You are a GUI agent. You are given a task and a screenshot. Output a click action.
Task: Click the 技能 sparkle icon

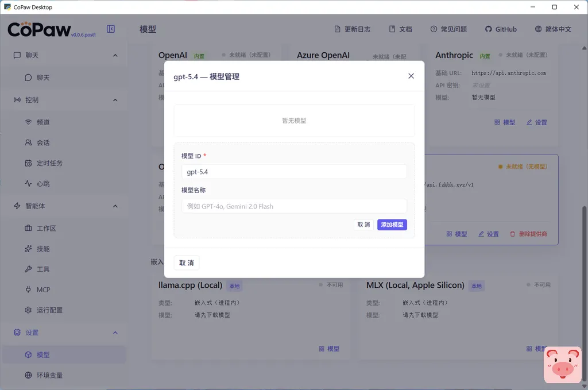pyautogui.click(x=28, y=249)
